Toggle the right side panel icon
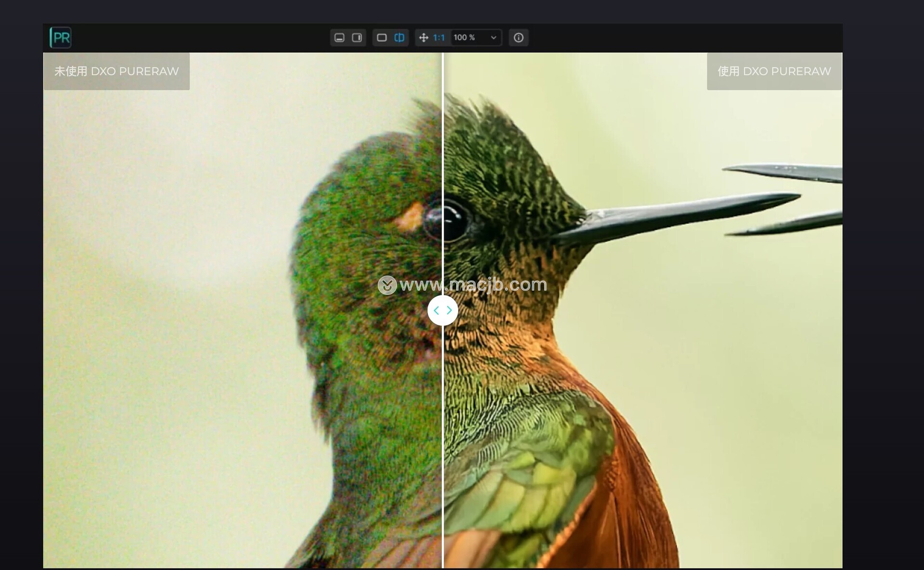The height and width of the screenshot is (570, 924). click(x=357, y=38)
